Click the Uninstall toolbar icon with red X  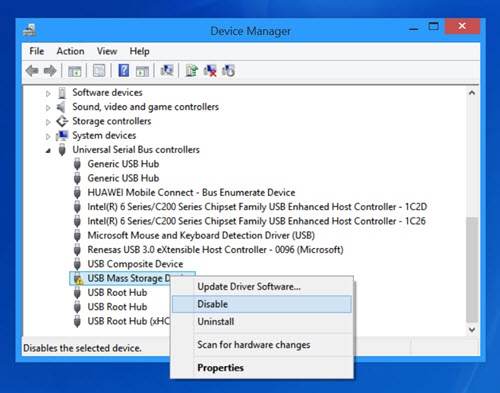tap(210, 71)
